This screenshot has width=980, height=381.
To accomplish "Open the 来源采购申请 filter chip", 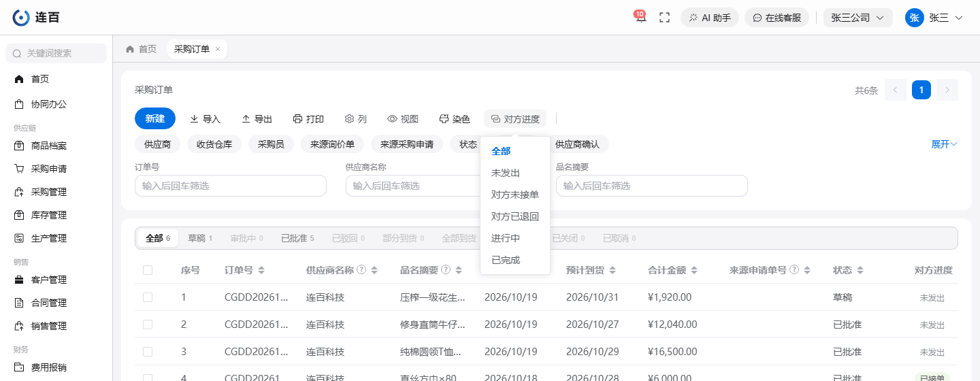I will point(407,144).
